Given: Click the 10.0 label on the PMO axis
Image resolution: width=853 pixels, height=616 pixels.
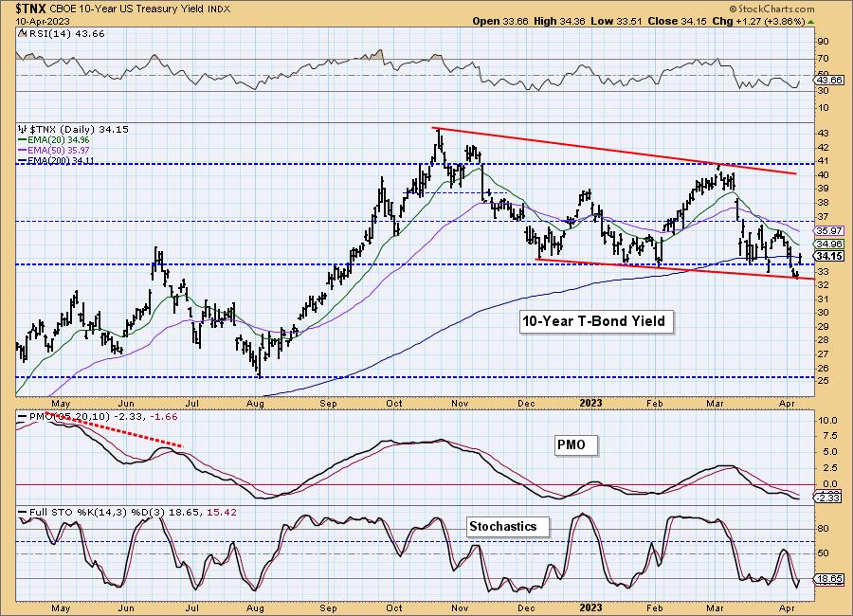Looking at the screenshot, I should click(826, 421).
